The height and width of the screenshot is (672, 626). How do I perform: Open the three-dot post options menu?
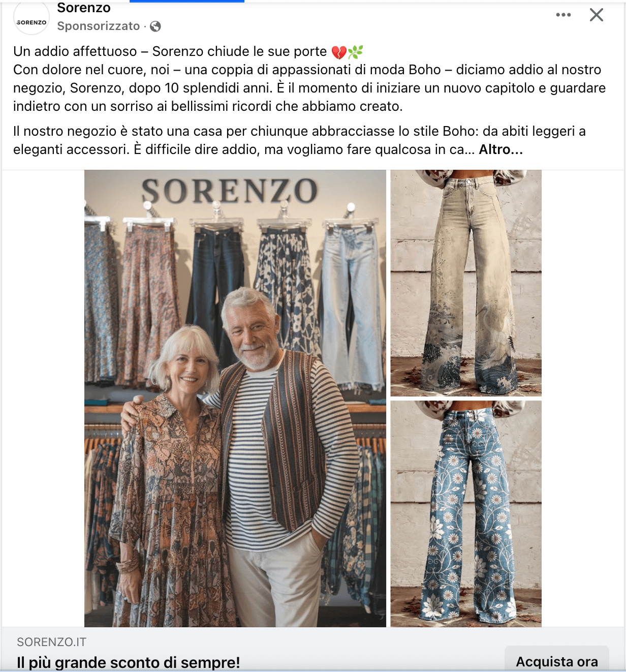(563, 15)
